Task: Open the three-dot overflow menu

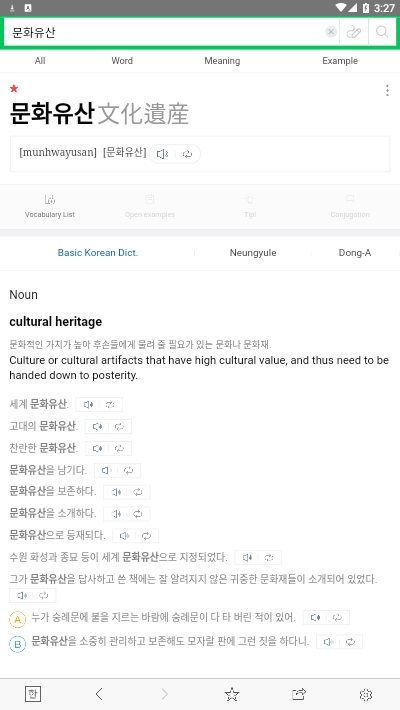Action: (x=387, y=90)
